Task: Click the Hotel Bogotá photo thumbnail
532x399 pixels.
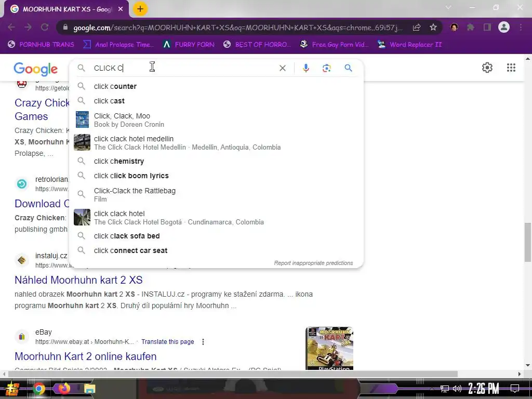Action: click(x=82, y=217)
